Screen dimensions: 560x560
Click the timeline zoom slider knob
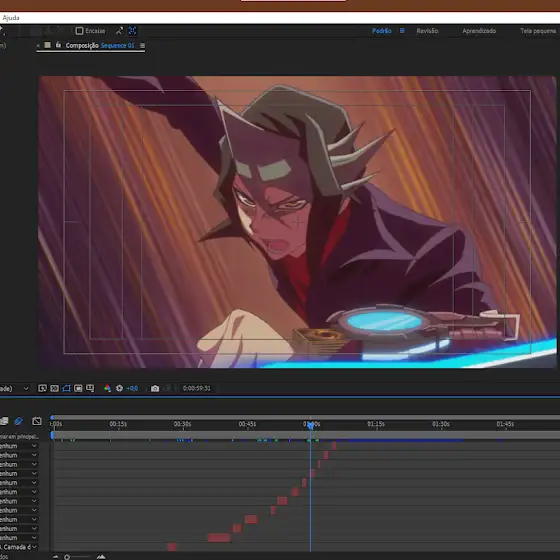tap(67, 557)
